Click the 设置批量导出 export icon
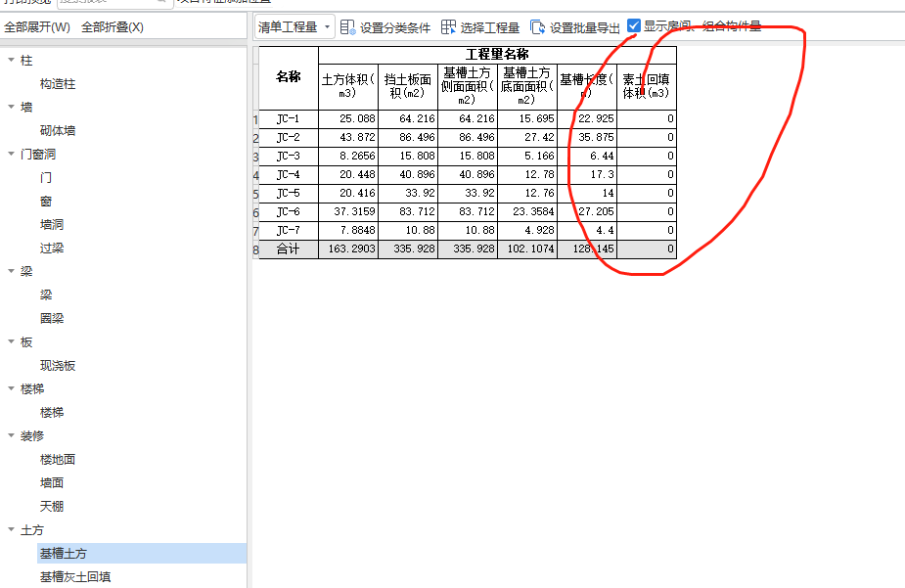 click(537, 27)
